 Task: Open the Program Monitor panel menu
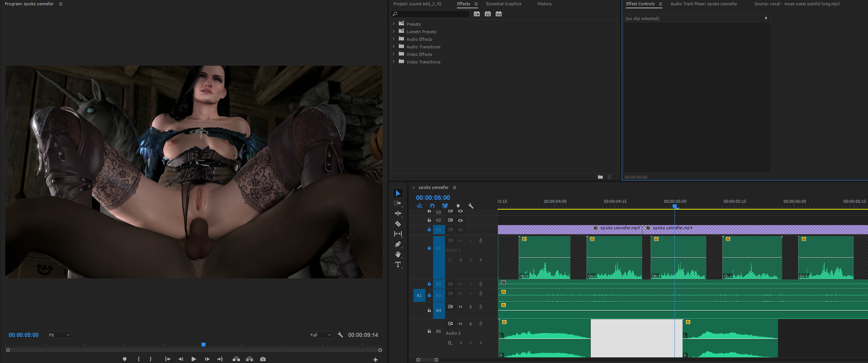(61, 4)
